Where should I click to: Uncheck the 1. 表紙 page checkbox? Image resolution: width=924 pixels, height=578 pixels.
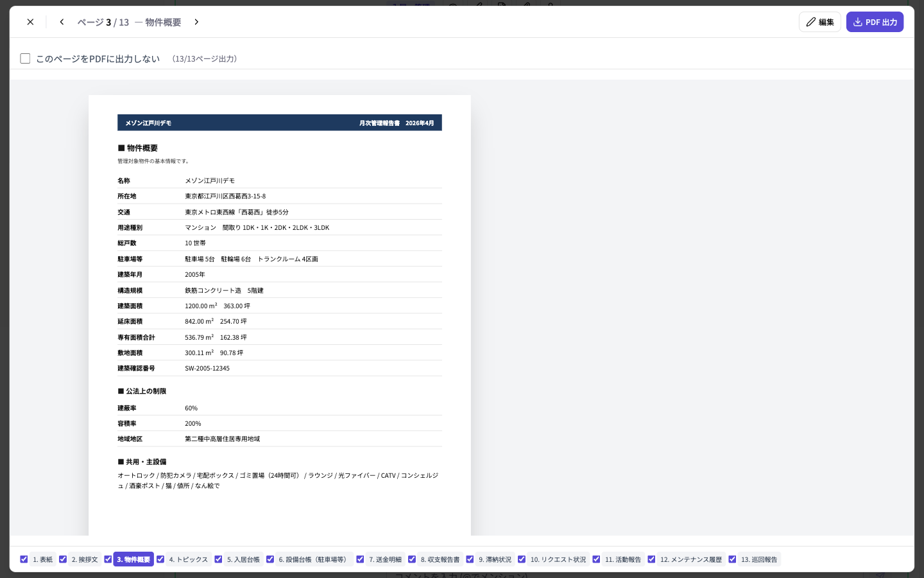[24, 559]
